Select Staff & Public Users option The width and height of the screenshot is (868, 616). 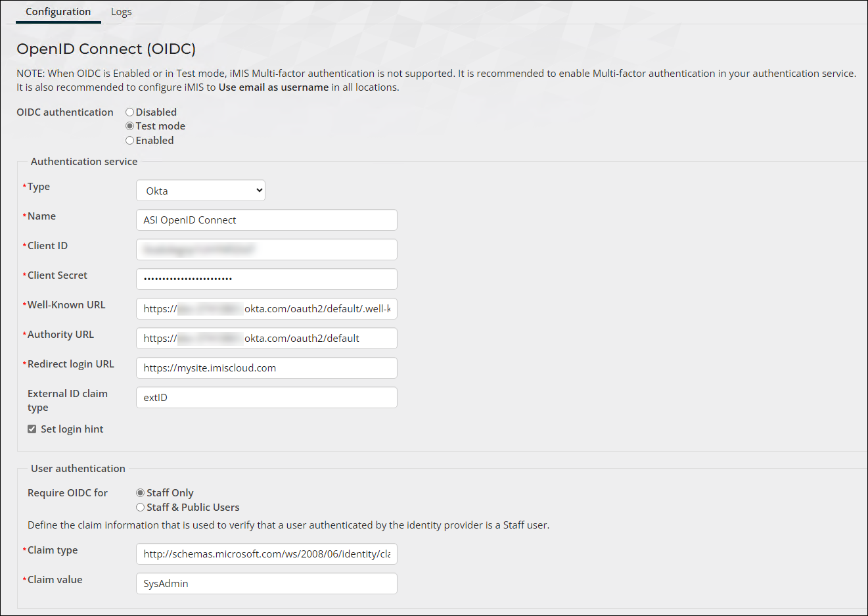point(140,508)
